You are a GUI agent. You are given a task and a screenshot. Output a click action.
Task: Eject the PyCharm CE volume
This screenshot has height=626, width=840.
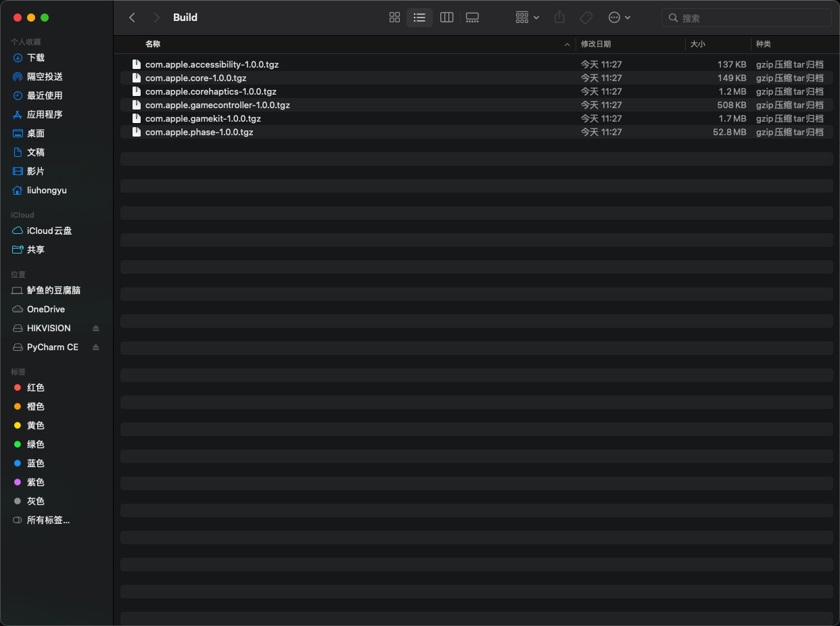point(95,347)
